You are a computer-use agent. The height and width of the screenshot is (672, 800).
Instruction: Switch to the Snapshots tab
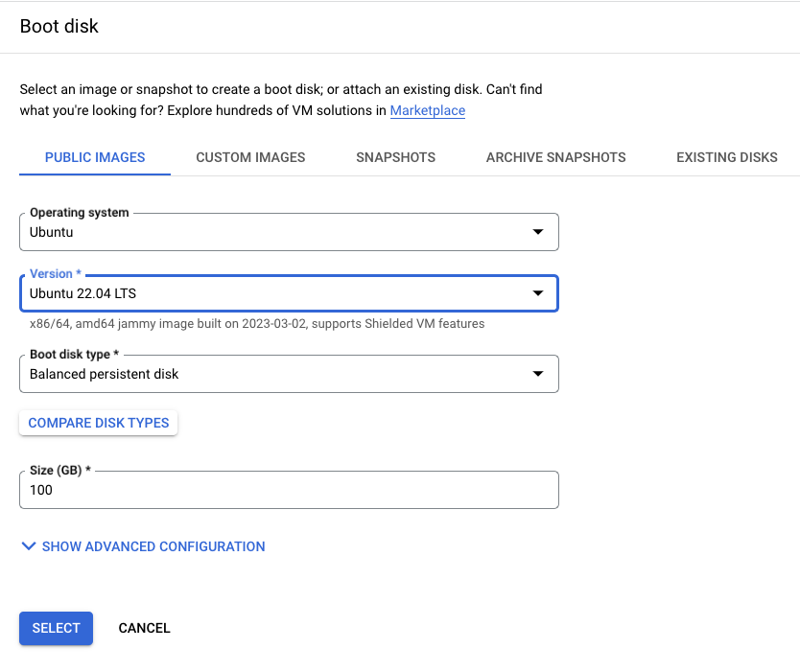pos(395,156)
